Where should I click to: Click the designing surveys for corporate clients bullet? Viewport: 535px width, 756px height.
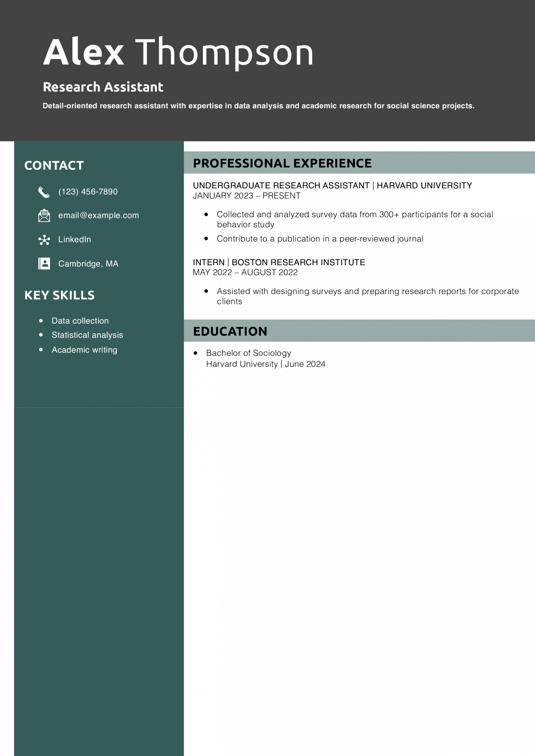368,296
